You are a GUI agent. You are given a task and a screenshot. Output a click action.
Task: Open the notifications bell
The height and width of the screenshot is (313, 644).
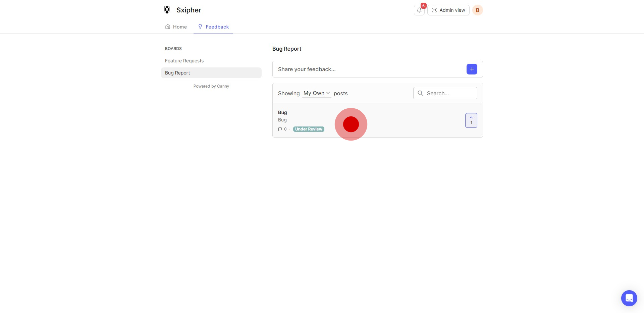point(419,10)
